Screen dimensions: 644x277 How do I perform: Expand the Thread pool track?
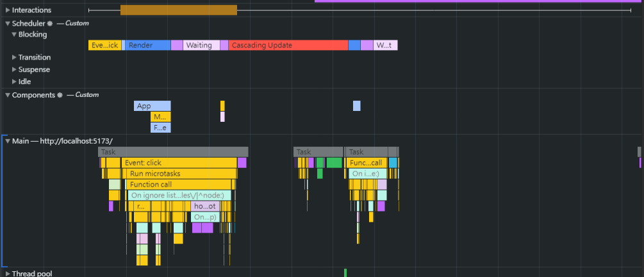[7, 274]
